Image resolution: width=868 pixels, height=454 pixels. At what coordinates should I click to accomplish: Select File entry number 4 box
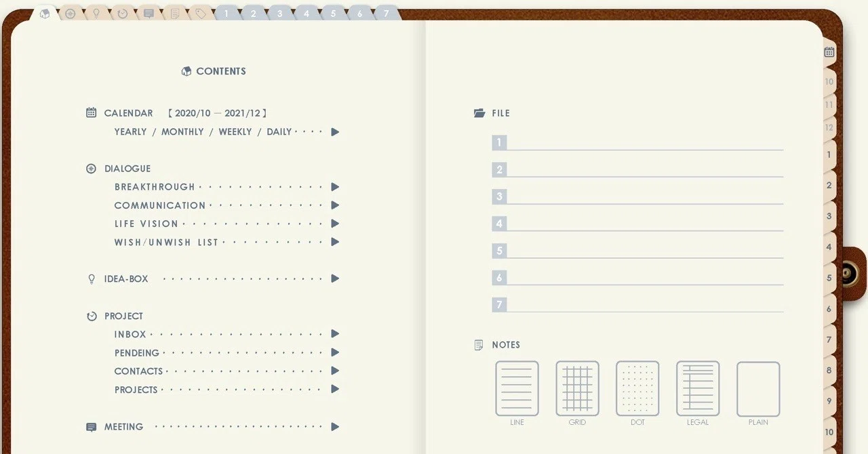(499, 224)
